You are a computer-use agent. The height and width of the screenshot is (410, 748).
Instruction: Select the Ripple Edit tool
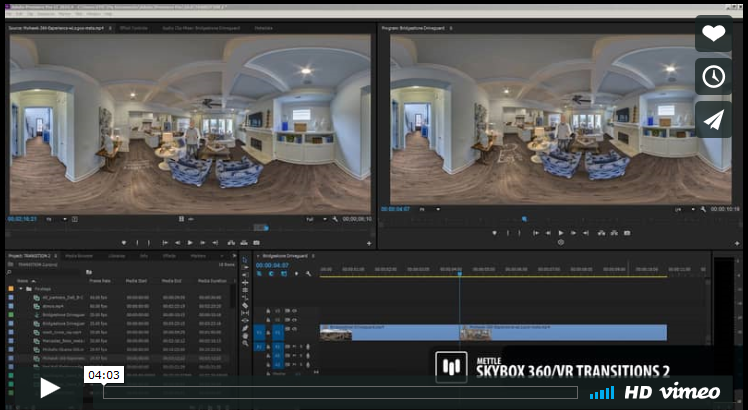(x=245, y=283)
